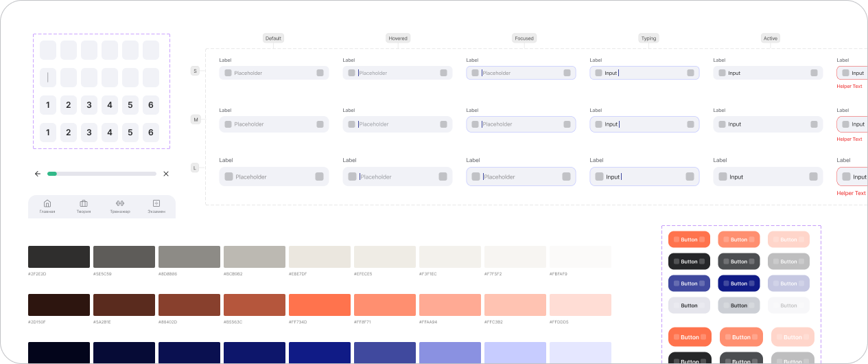Open the Экзамен tab icon
This screenshot has height=364, width=868.
tap(156, 203)
